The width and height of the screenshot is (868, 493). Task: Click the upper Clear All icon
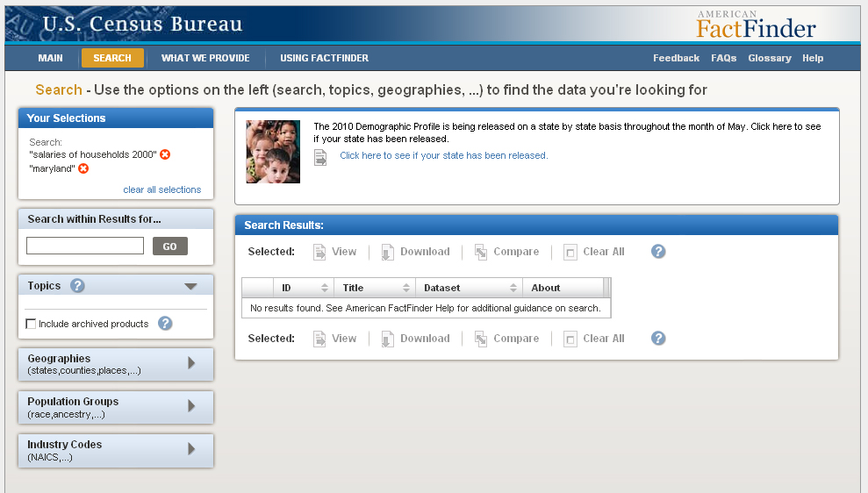(x=570, y=253)
